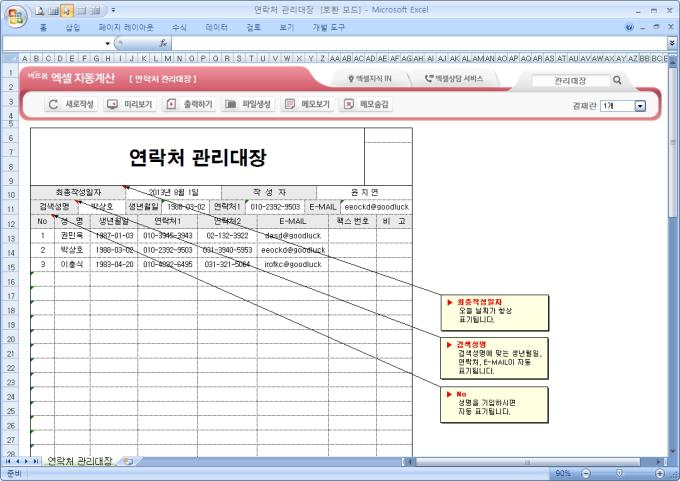This screenshot has width=680, height=481.
Task: Click the 이충식 name cell
Action: tap(72, 264)
